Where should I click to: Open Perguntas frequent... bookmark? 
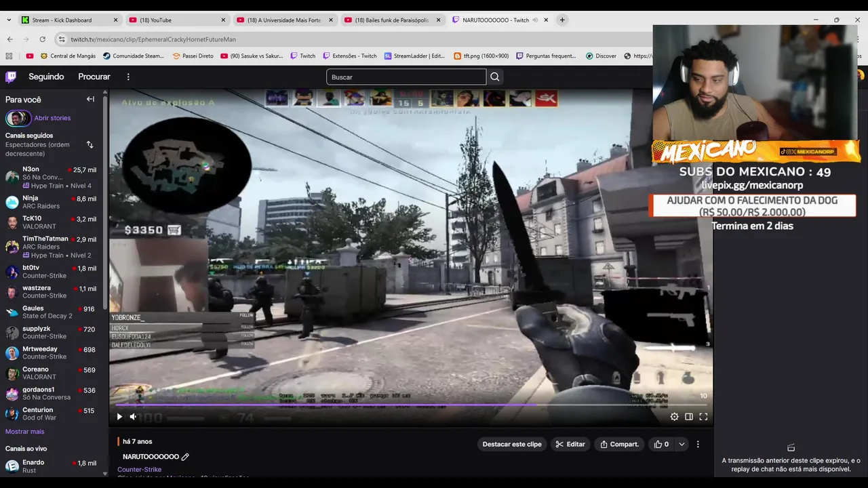(x=546, y=56)
